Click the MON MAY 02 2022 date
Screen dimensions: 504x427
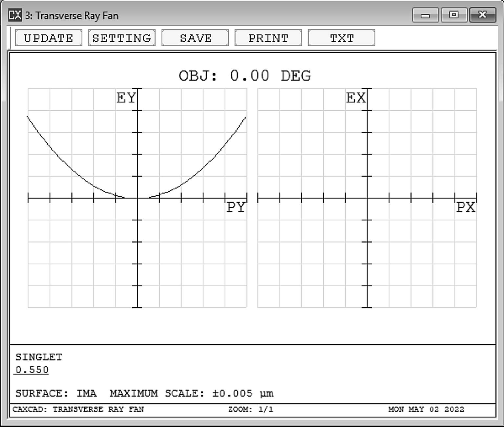[426, 409]
